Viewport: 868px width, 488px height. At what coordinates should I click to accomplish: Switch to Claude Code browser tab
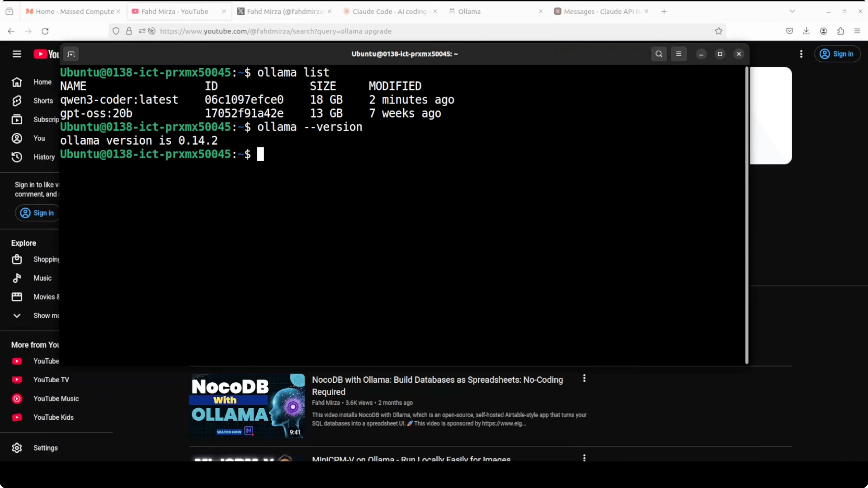tap(389, 12)
